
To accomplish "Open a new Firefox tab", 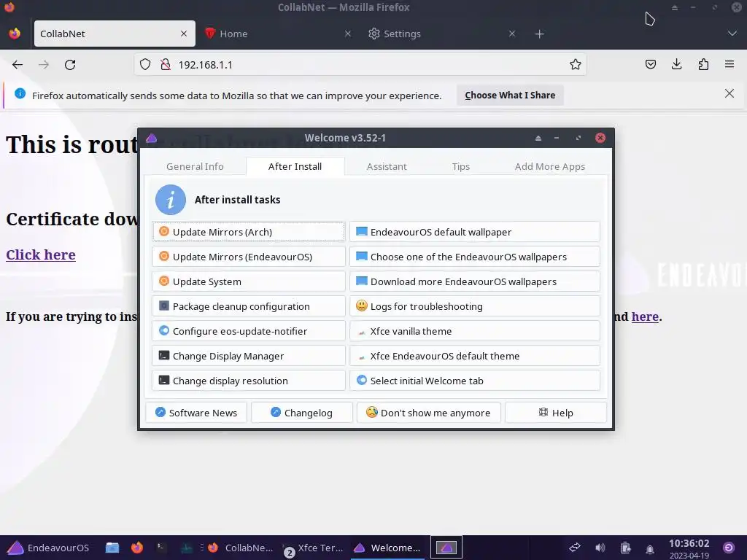I will 539,34.
